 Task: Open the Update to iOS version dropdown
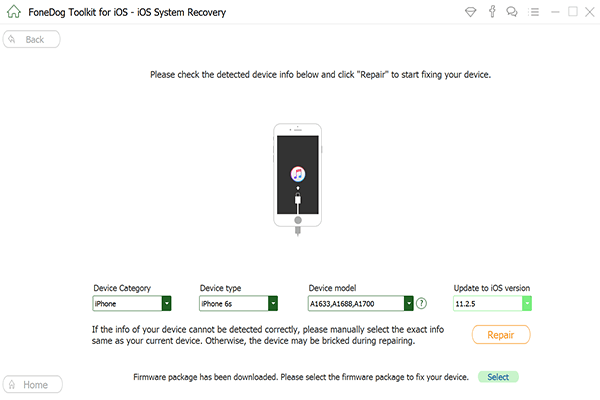point(526,303)
